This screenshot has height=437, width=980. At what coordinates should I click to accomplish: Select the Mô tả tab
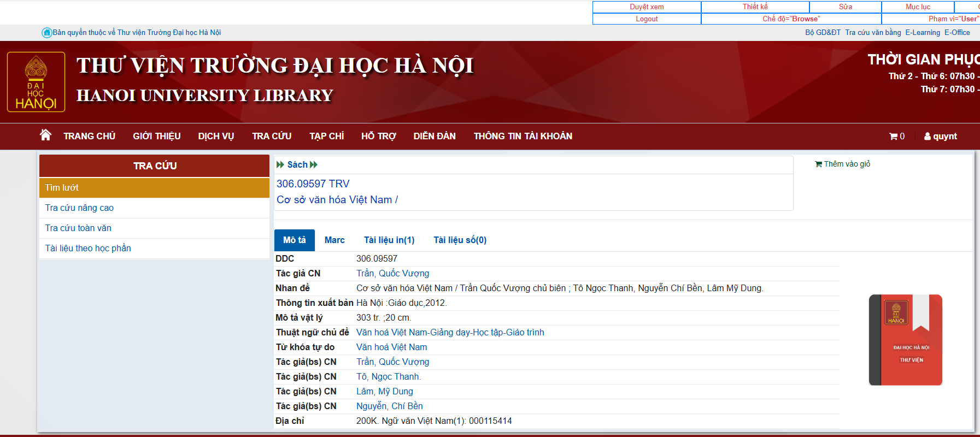coord(294,240)
